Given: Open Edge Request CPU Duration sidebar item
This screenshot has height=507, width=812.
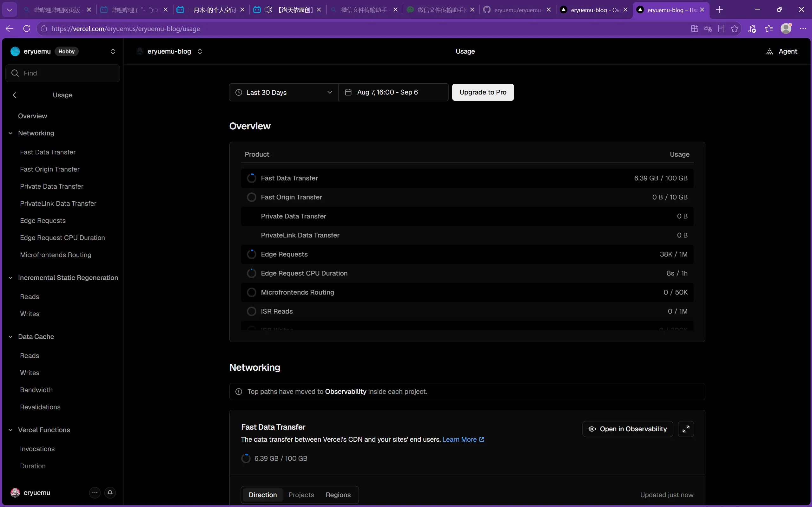Looking at the screenshot, I should [x=63, y=238].
